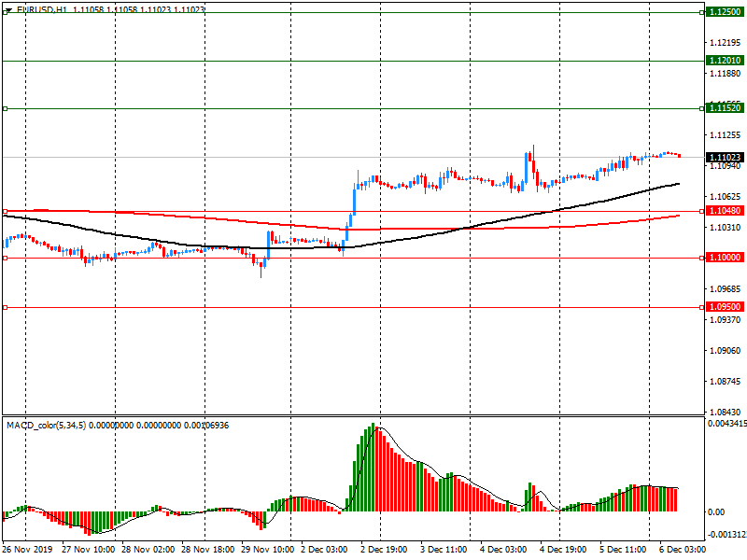Click the 1.11880 price scale value

pos(726,74)
